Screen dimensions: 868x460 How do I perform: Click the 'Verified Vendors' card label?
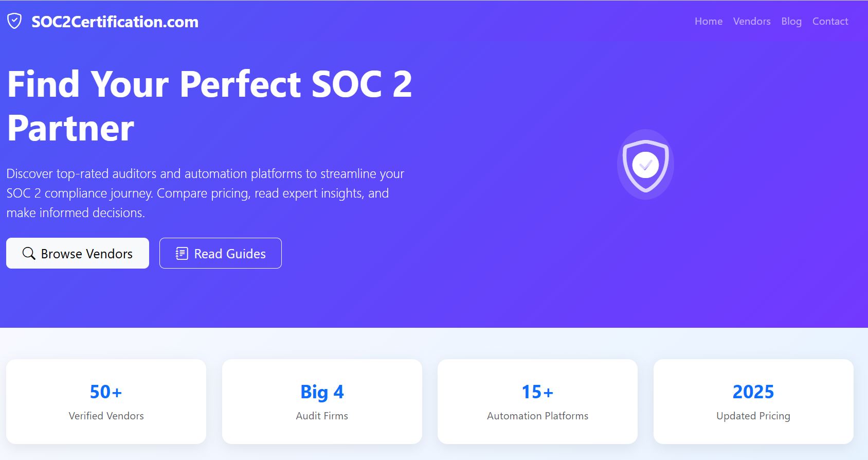tap(106, 416)
